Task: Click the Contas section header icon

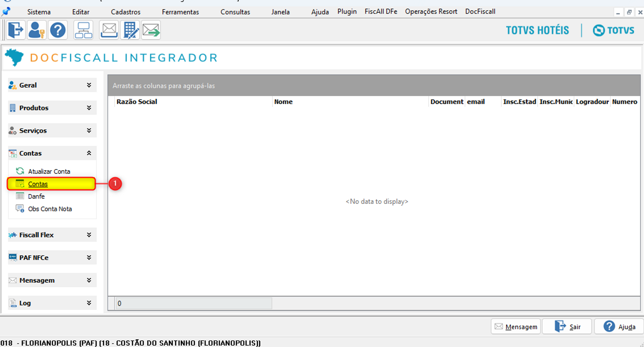Action: coord(13,153)
